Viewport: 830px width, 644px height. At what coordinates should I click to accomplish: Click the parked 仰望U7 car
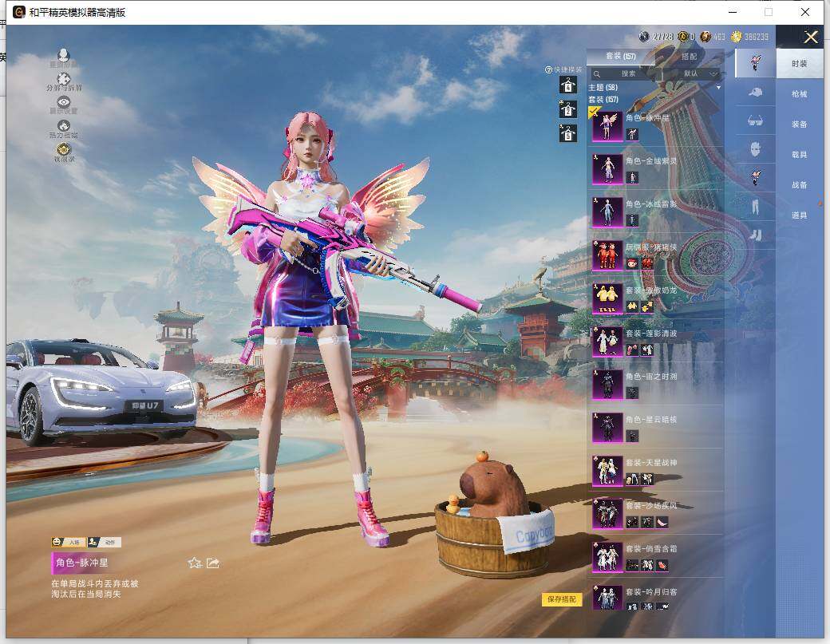[x=101, y=392]
